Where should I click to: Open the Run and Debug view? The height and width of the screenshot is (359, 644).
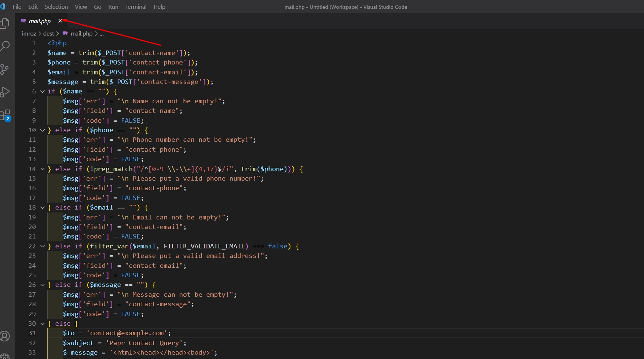(5, 92)
